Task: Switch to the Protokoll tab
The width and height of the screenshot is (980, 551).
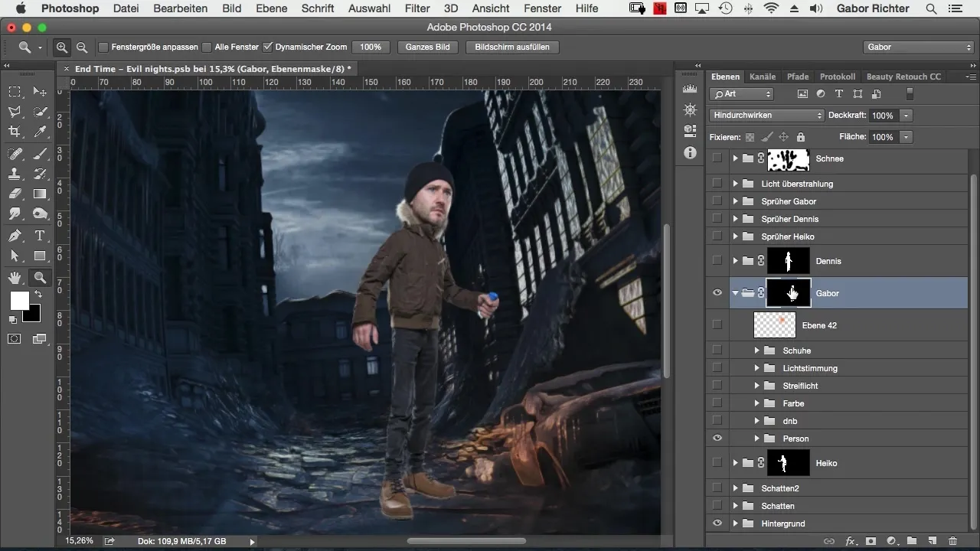Action: click(838, 77)
